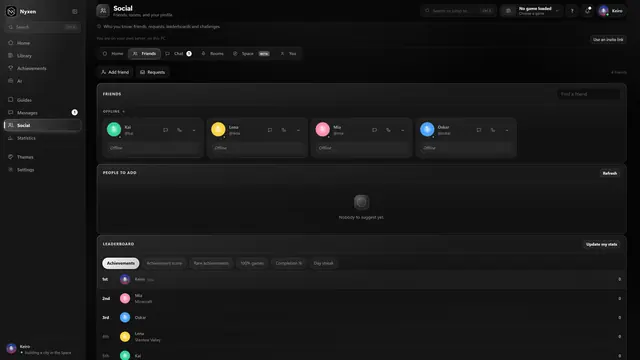
Task: Start a chat with Mia
Action: 374,130
